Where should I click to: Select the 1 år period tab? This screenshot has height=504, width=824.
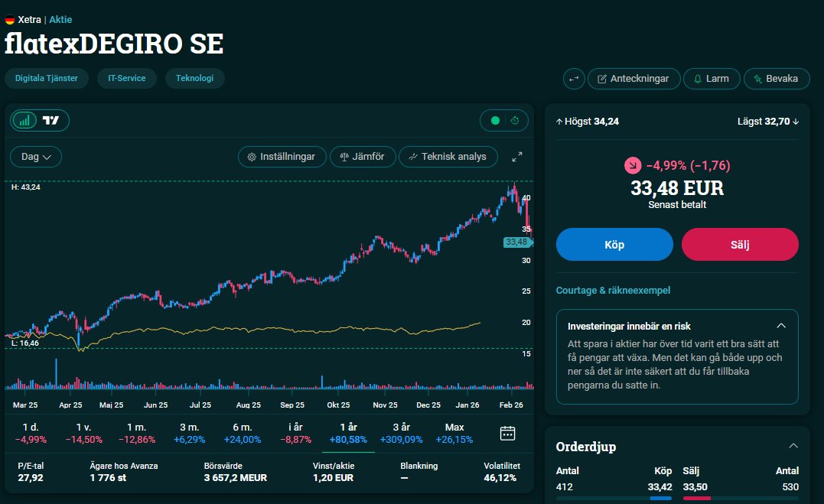[348, 433]
